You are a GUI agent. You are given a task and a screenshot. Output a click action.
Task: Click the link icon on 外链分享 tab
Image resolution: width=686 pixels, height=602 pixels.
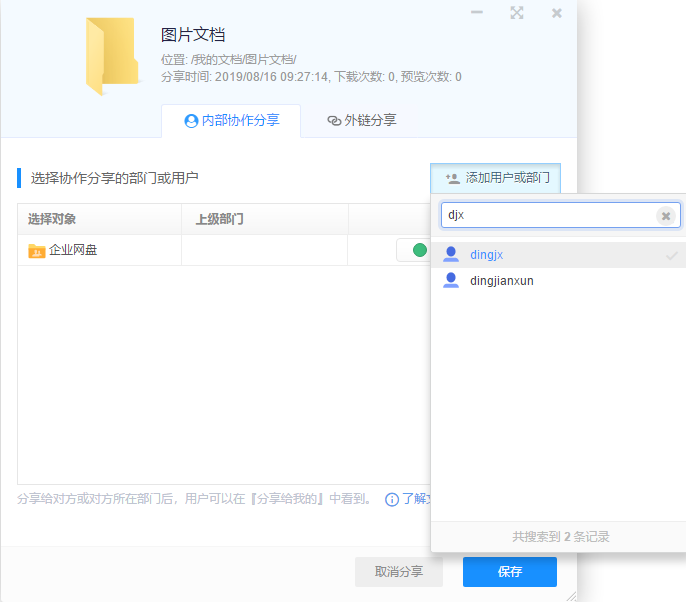coord(334,121)
